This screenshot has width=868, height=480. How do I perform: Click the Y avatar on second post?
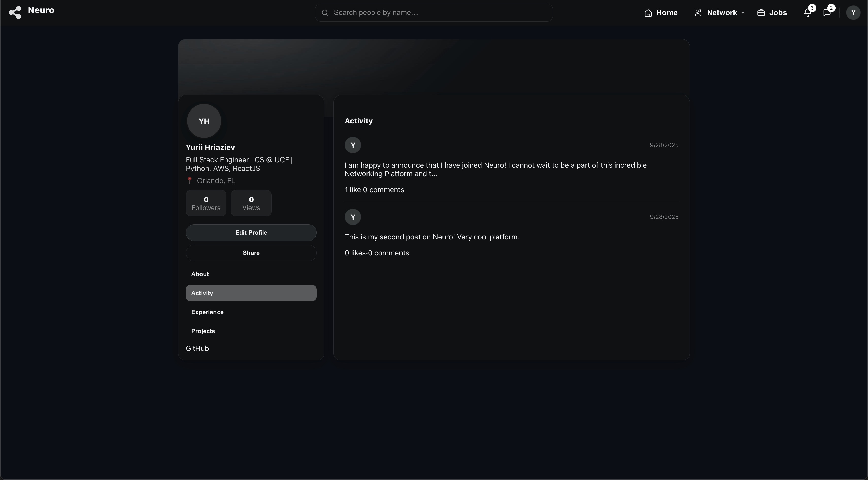353,217
